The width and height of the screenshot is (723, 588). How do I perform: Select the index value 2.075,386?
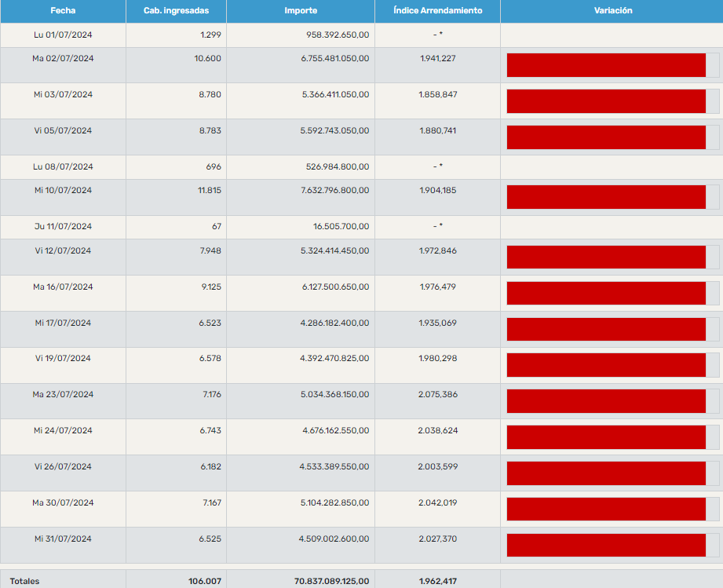[437, 394]
